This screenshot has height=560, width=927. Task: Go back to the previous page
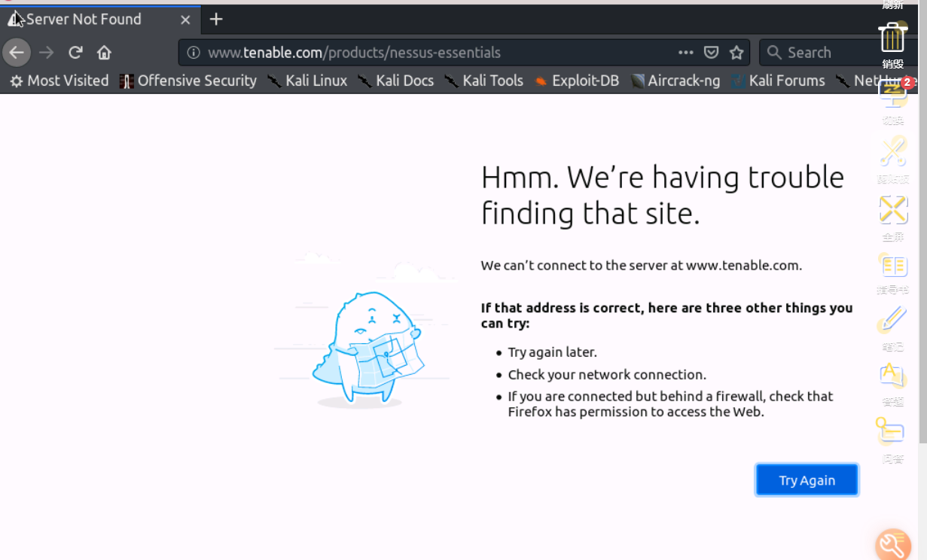tap(17, 53)
